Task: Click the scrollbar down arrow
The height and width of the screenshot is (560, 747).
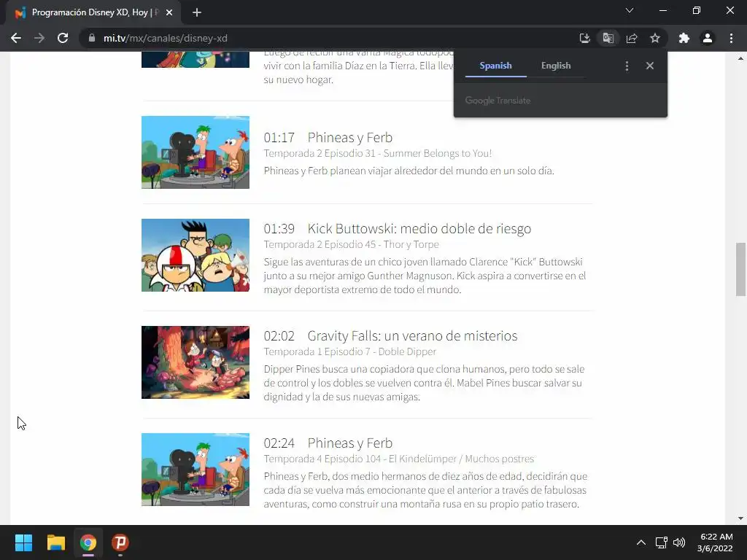Action: pyautogui.click(x=740, y=518)
